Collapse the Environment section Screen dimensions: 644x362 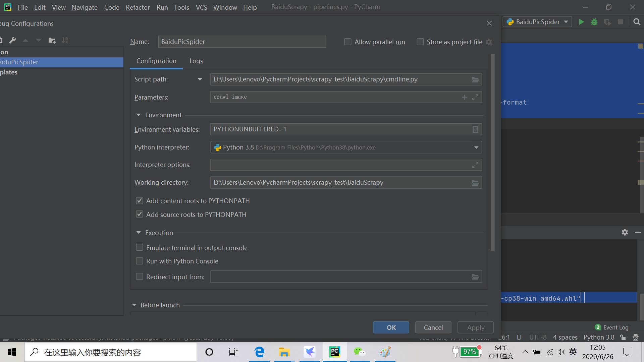[139, 115]
